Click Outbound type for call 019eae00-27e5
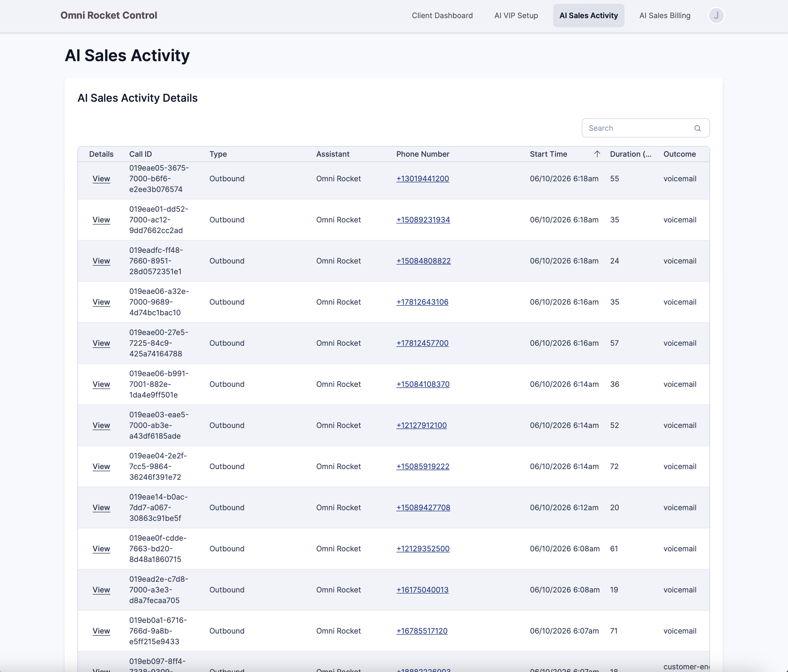Image resolution: width=788 pixels, height=672 pixels. 227,343
